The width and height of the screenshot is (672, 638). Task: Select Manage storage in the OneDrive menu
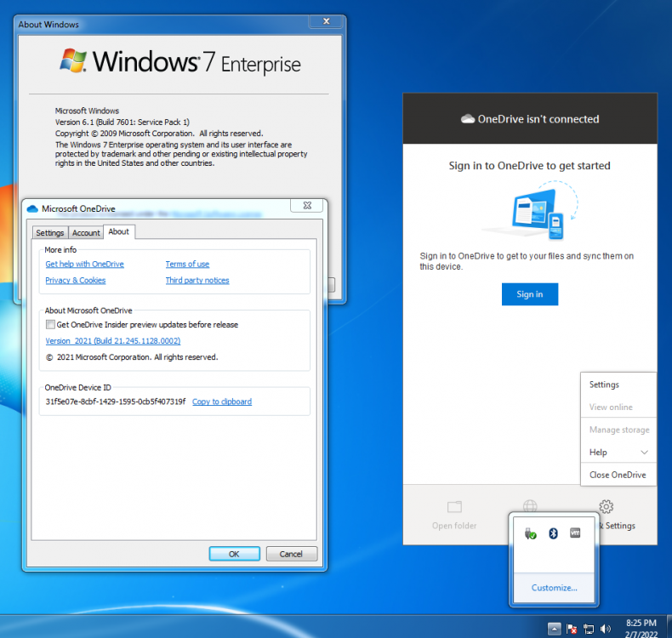tap(618, 430)
